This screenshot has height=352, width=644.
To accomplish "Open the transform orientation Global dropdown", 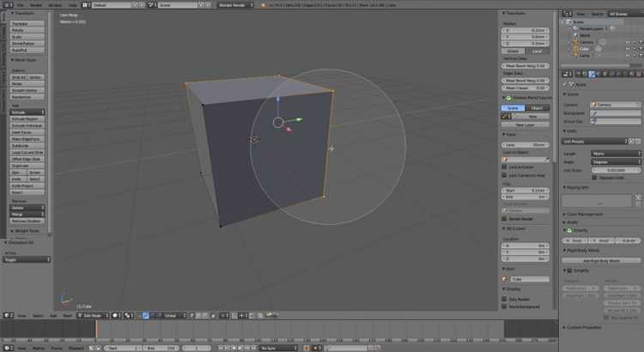I will [170, 315].
